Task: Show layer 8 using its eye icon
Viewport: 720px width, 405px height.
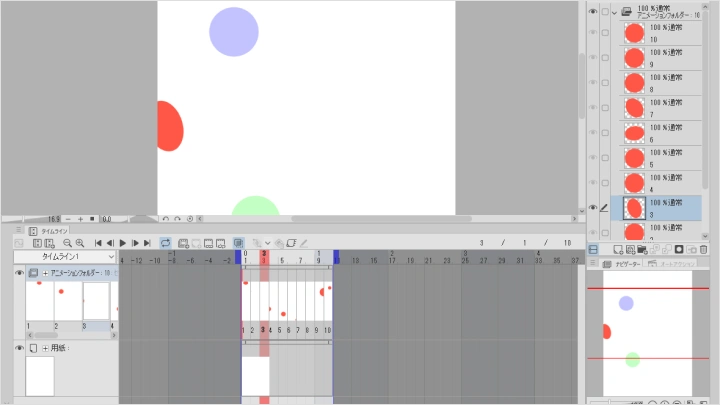Action: click(x=593, y=83)
